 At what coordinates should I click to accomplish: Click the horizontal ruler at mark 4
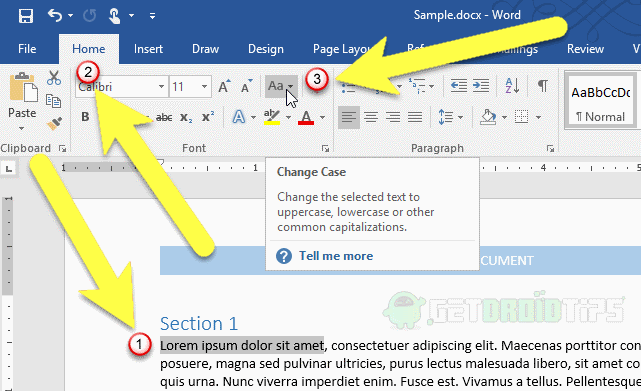coord(543,167)
